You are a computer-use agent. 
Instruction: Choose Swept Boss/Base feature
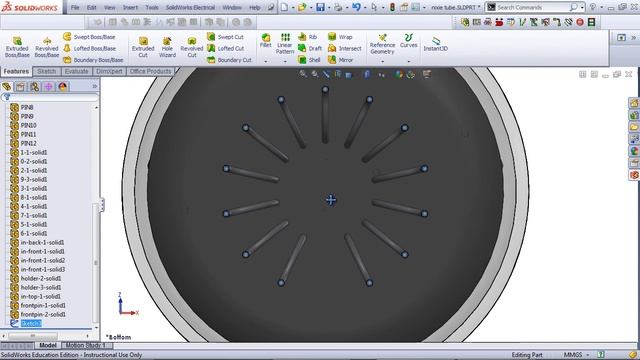point(89,37)
